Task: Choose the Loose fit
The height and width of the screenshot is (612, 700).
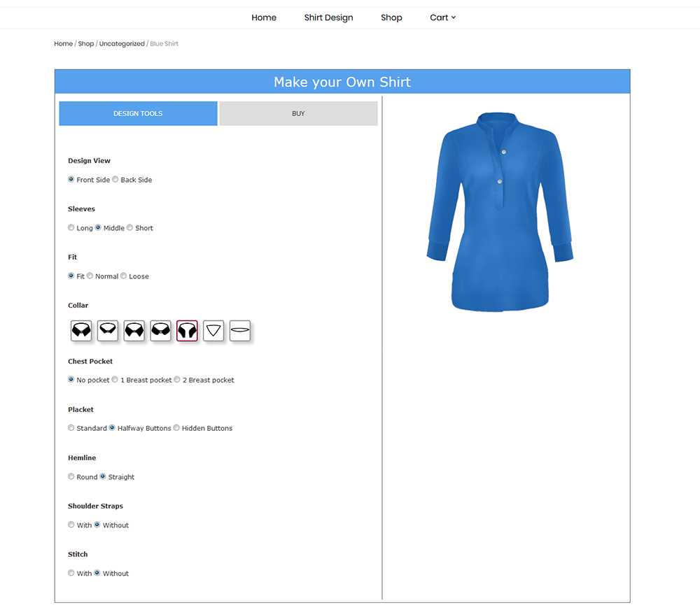Action: pyautogui.click(x=124, y=276)
